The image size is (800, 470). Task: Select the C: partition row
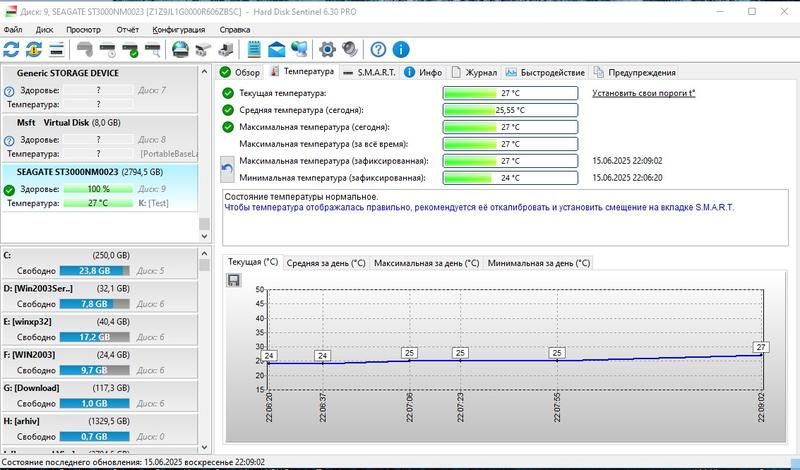click(x=99, y=263)
